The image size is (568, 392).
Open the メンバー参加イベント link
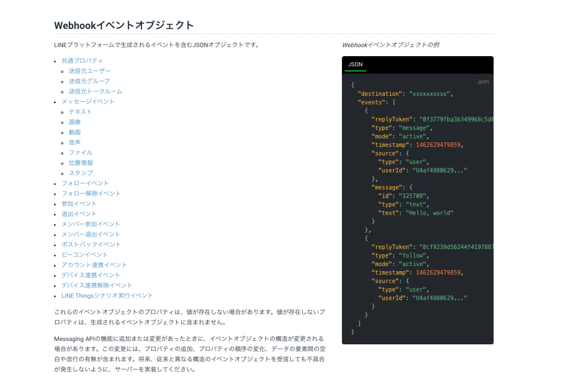click(x=90, y=224)
